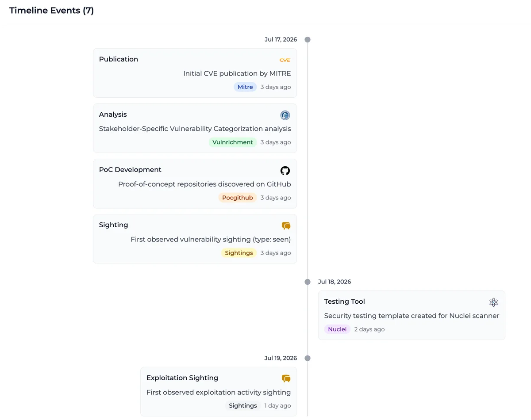
Task: Click '2 days ago' in the Testing Tool card
Action: [x=369, y=329]
